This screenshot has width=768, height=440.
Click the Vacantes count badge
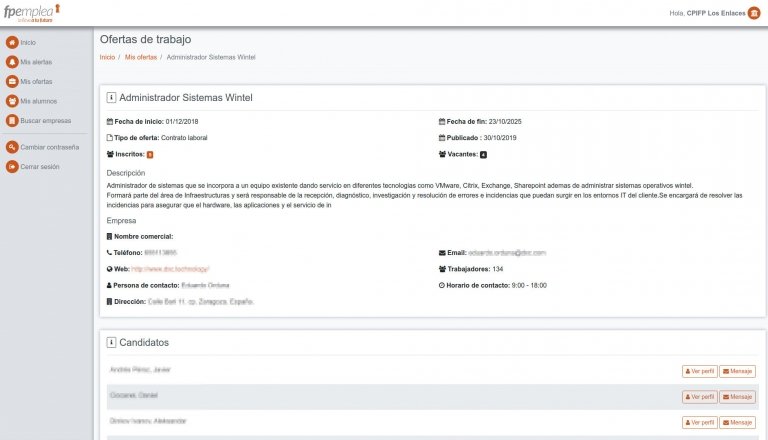tap(483, 155)
